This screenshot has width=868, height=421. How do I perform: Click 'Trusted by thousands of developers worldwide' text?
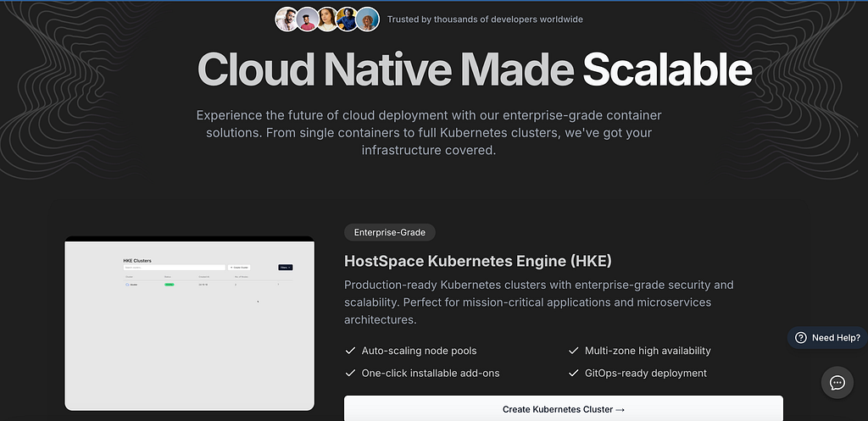(x=485, y=19)
